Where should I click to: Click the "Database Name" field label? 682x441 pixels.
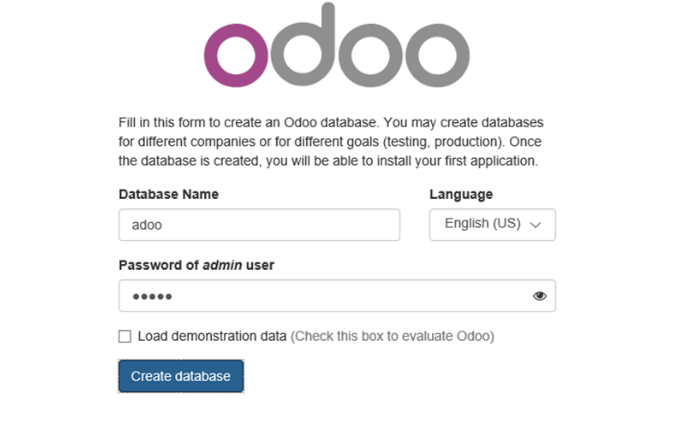[168, 194]
